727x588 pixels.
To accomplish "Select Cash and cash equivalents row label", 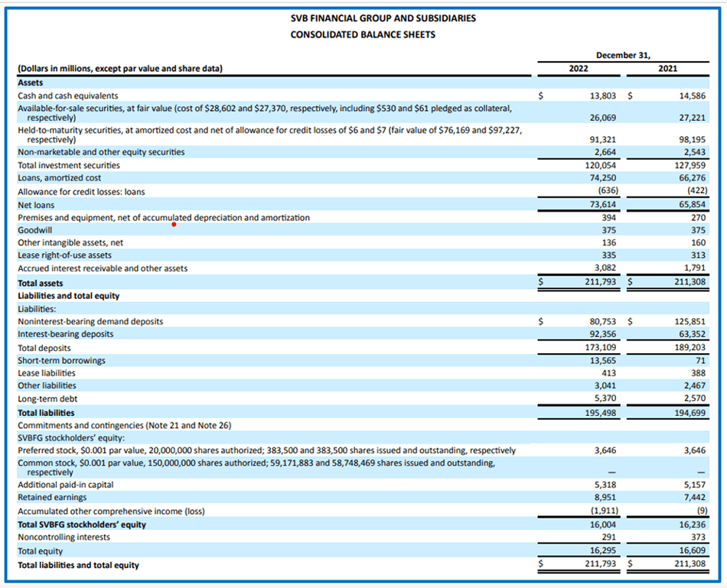I will pos(68,96).
